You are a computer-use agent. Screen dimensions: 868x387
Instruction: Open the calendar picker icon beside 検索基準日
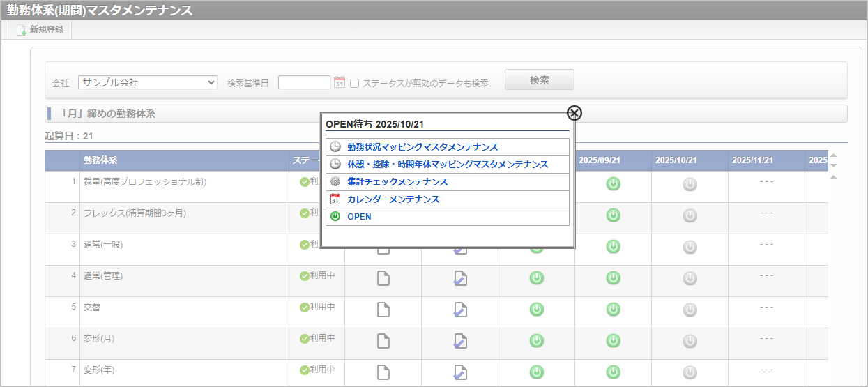click(x=340, y=82)
